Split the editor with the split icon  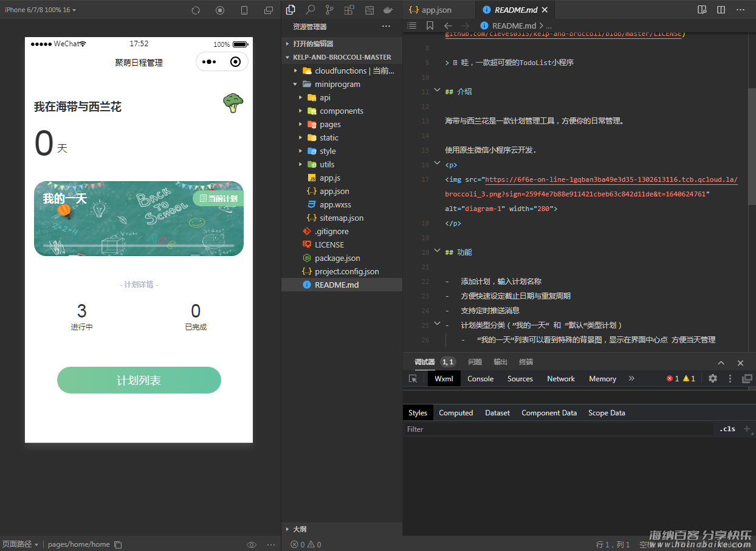(x=721, y=10)
